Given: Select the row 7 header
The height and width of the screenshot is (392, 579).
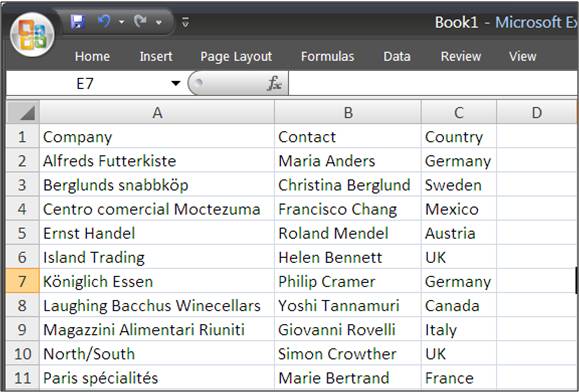Looking at the screenshot, I should (x=23, y=281).
